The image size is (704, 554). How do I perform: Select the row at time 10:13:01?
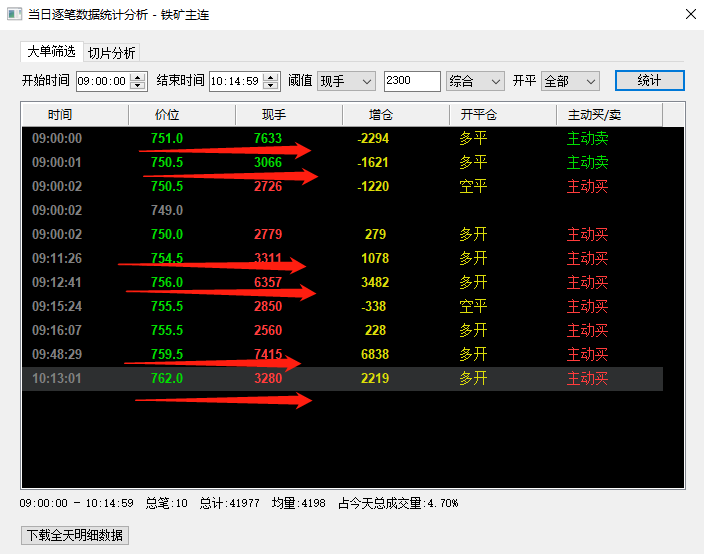point(342,379)
